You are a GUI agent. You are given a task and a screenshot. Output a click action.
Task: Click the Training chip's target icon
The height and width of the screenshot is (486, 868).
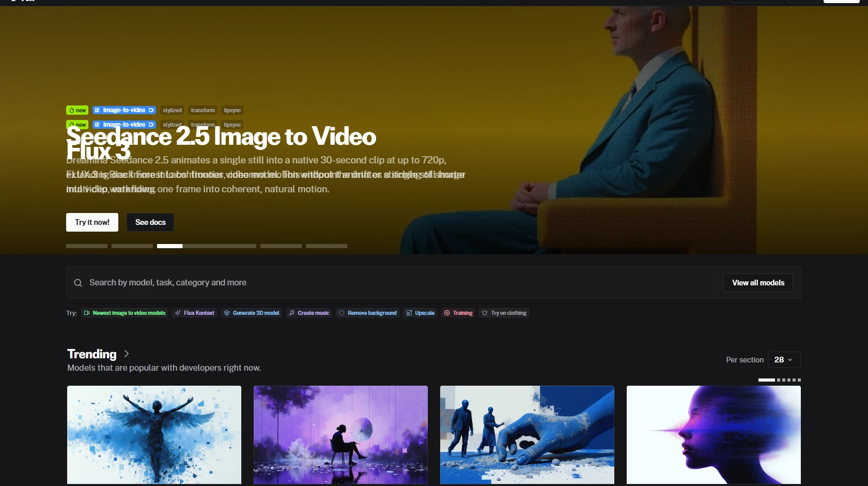click(x=447, y=313)
